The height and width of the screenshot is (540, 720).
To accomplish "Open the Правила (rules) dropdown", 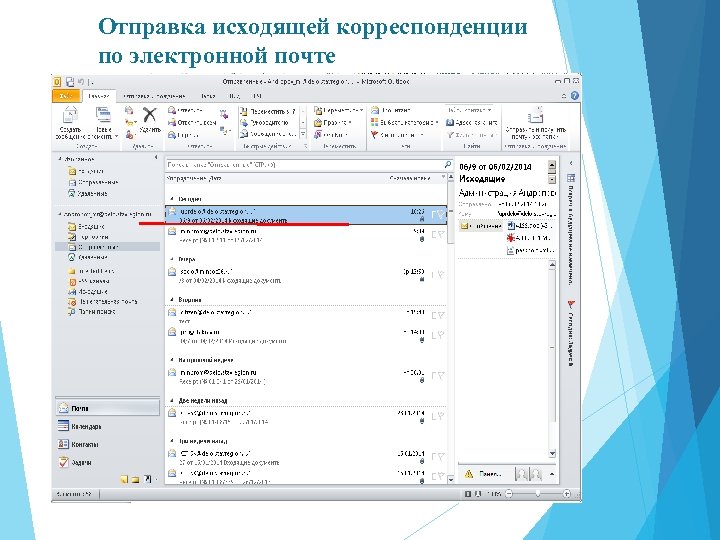I will [x=333, y=123].
